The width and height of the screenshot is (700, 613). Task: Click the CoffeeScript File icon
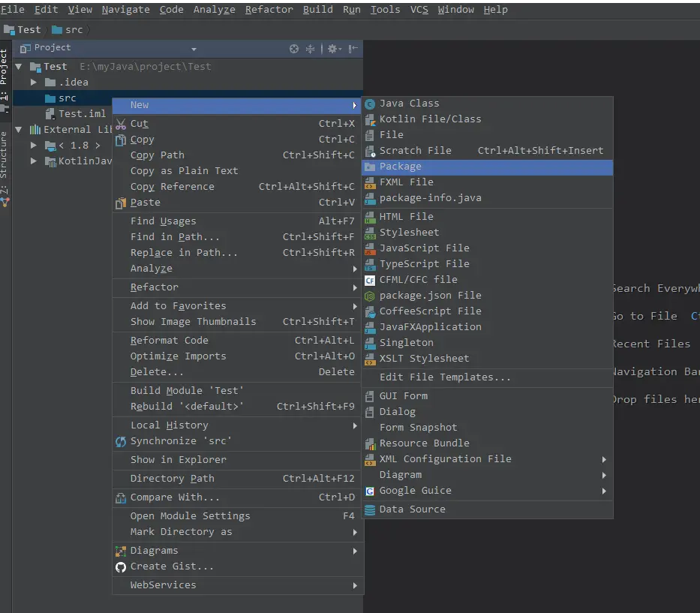pyautogui.click(x=370, y=311)
